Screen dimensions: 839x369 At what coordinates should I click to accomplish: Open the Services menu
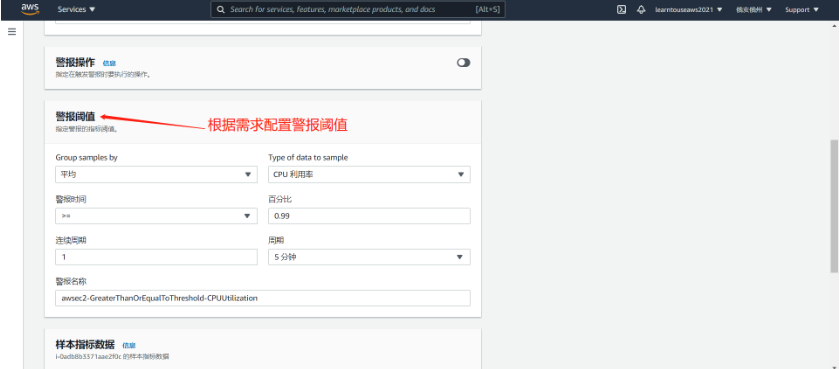point(76,10)
